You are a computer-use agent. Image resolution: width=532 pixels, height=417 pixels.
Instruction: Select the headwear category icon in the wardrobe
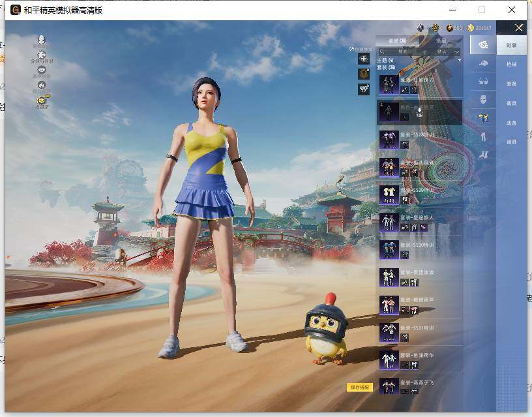[x=483, y=63]
